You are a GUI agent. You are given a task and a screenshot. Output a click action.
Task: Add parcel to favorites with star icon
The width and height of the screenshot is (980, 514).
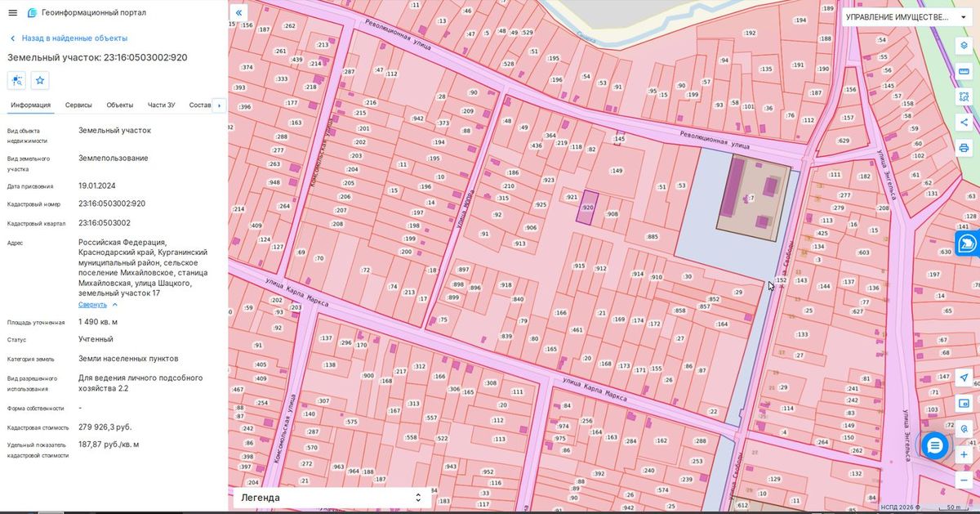point(40,80)
